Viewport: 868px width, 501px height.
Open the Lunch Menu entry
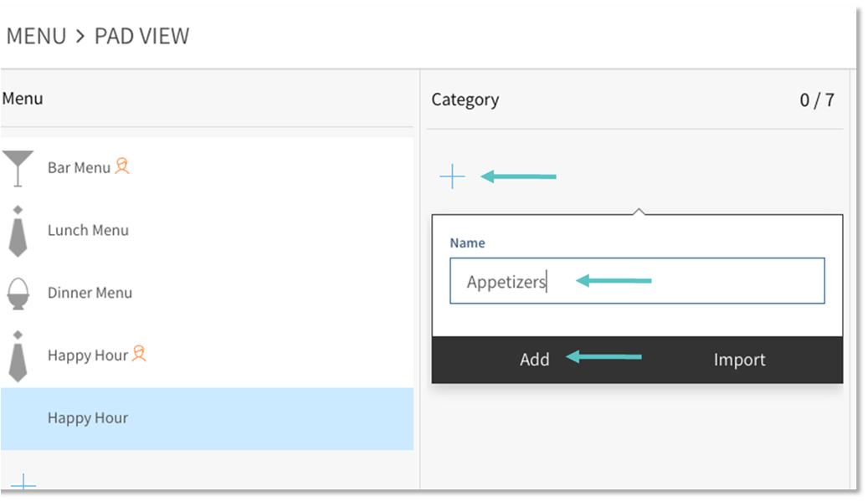tap(88, 231)
